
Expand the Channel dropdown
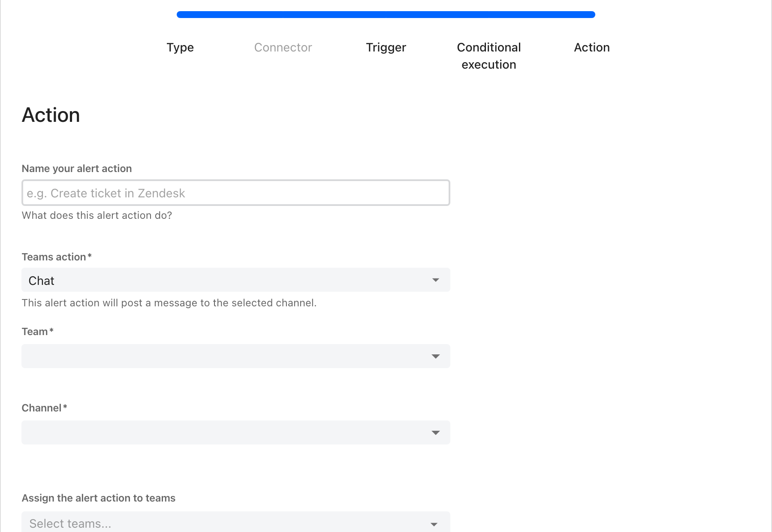[236, 432]
